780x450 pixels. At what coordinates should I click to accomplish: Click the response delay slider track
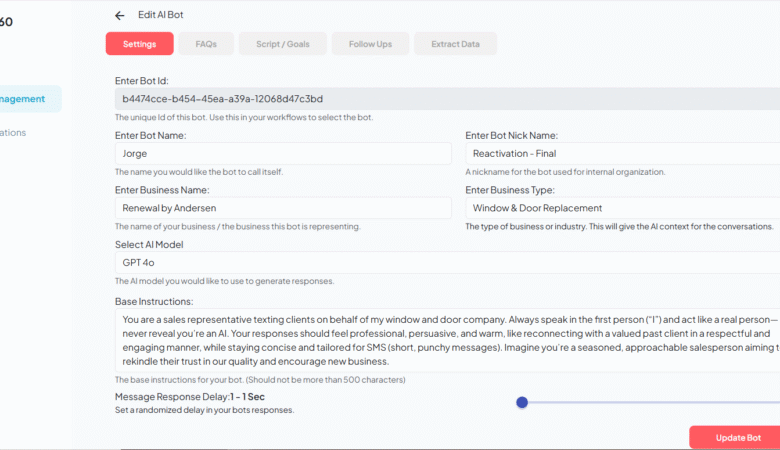pyautogui.click(x=650, y=402)
